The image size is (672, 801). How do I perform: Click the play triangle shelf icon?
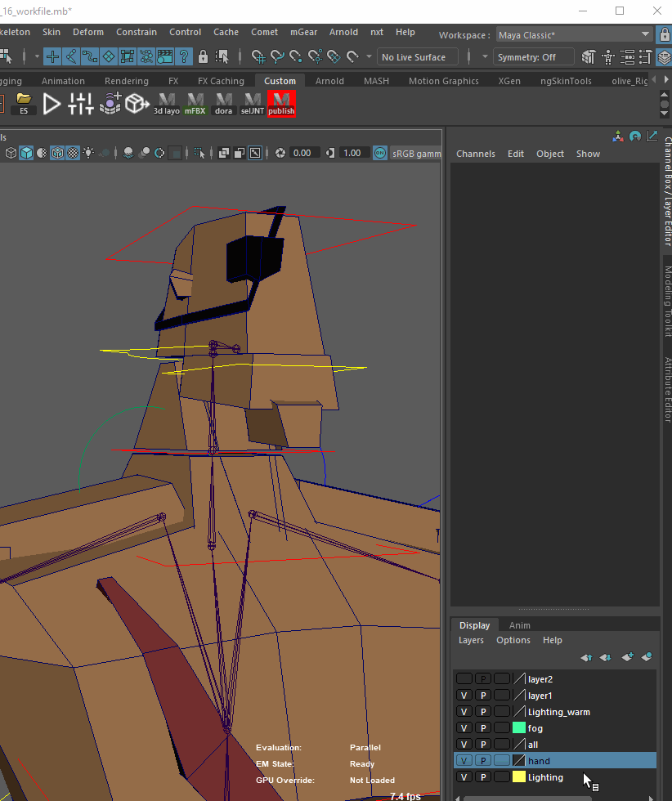(x=52, y=104)
